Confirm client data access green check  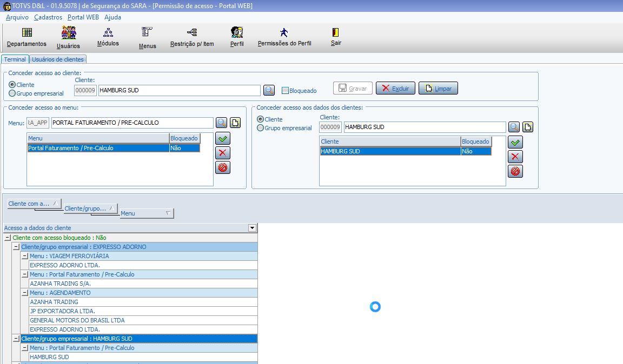tap(515, 142)
